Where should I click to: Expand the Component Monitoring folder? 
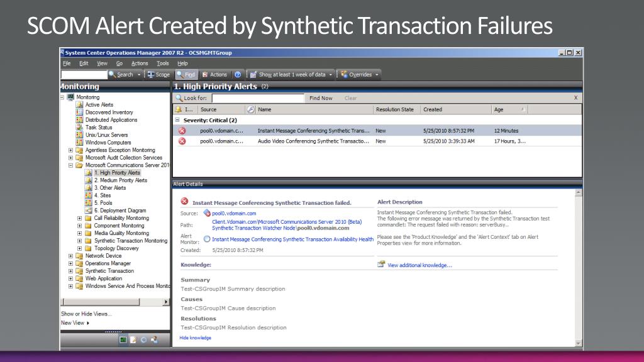pos(80,226)
